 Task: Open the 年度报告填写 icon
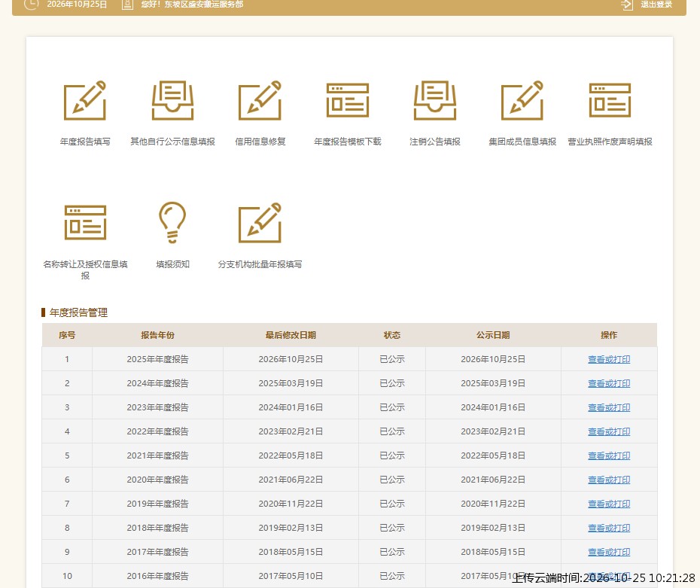point(85,100)
